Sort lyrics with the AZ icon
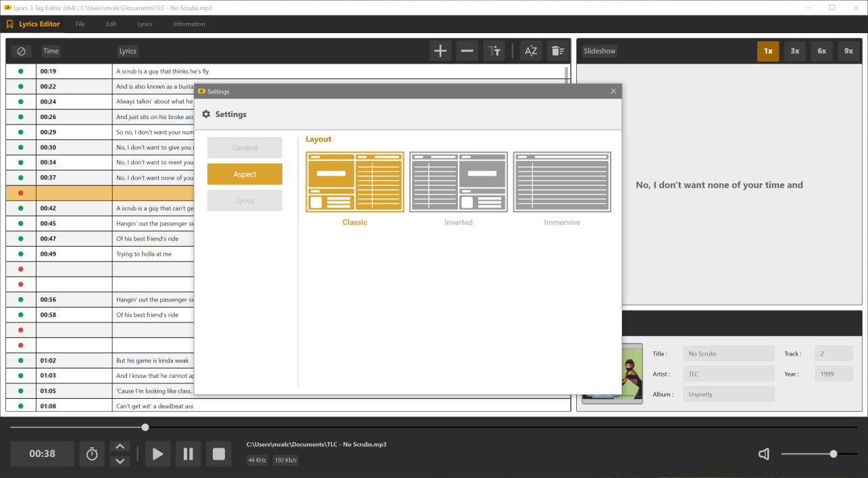Screen dimensions: 868x478 [x=531, y=51]
